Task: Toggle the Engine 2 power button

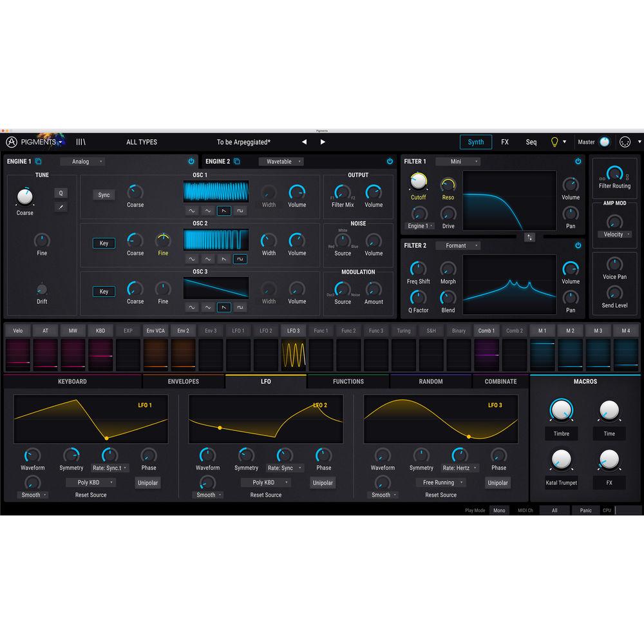Action: 390,162
